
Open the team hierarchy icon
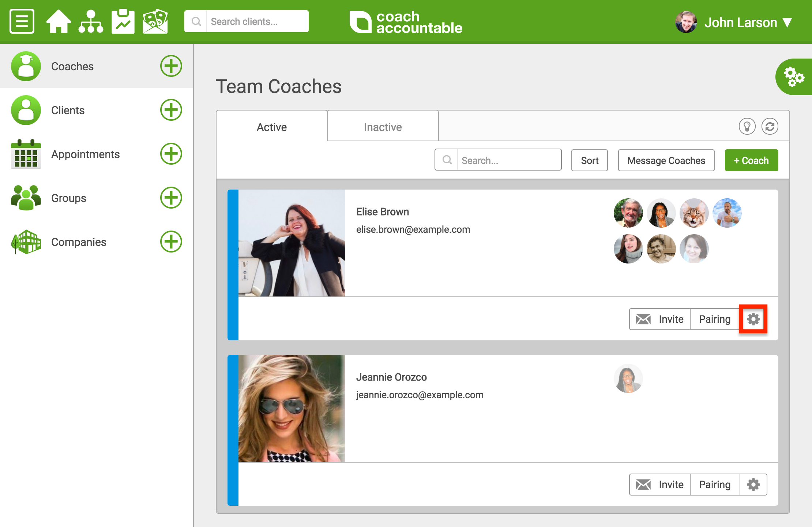(91, 22)
